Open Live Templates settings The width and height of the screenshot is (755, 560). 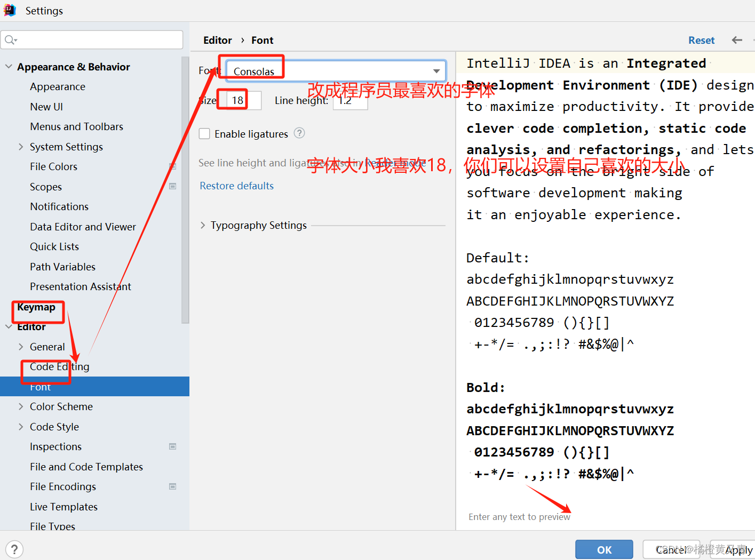pos(63,507)
